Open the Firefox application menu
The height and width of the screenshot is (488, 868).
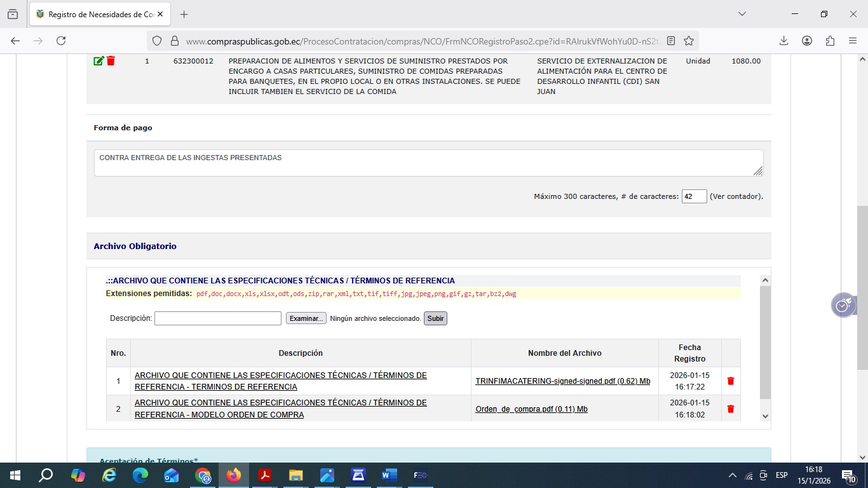coord(853,41)
